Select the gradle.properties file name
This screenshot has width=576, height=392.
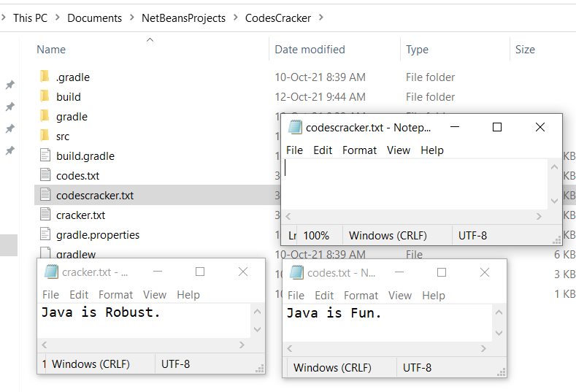[98, 235]
